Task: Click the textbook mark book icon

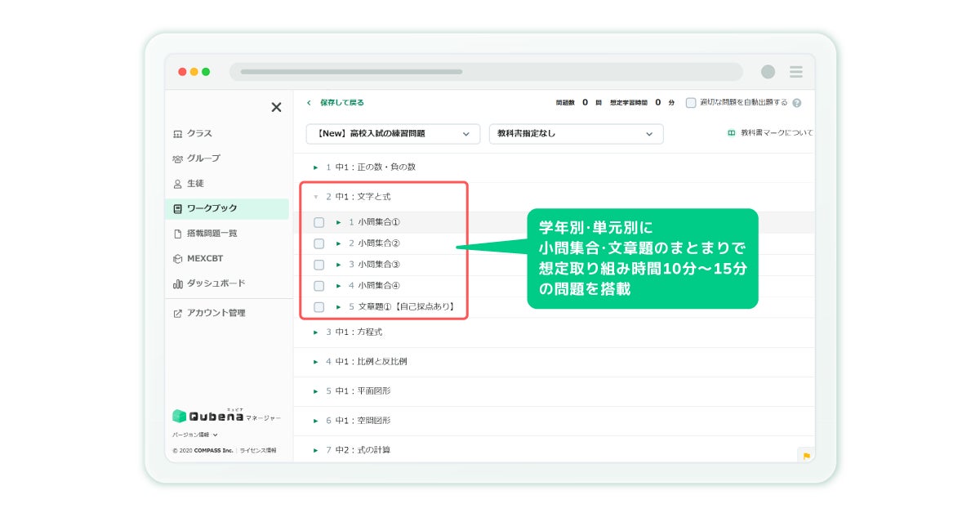Action: (x=732, y=133)
